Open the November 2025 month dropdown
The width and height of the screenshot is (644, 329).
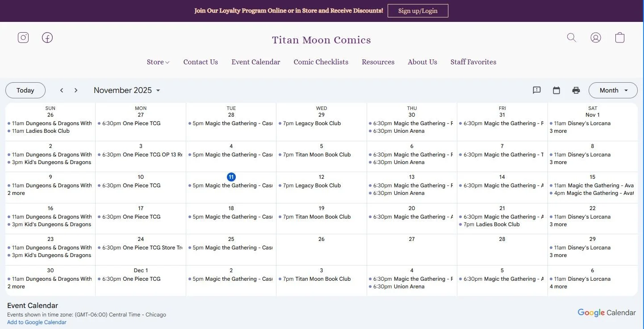(x=127, y=90)
